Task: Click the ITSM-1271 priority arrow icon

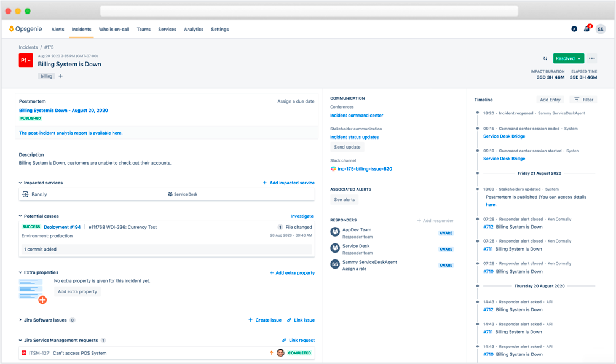Action: point(272,353)
